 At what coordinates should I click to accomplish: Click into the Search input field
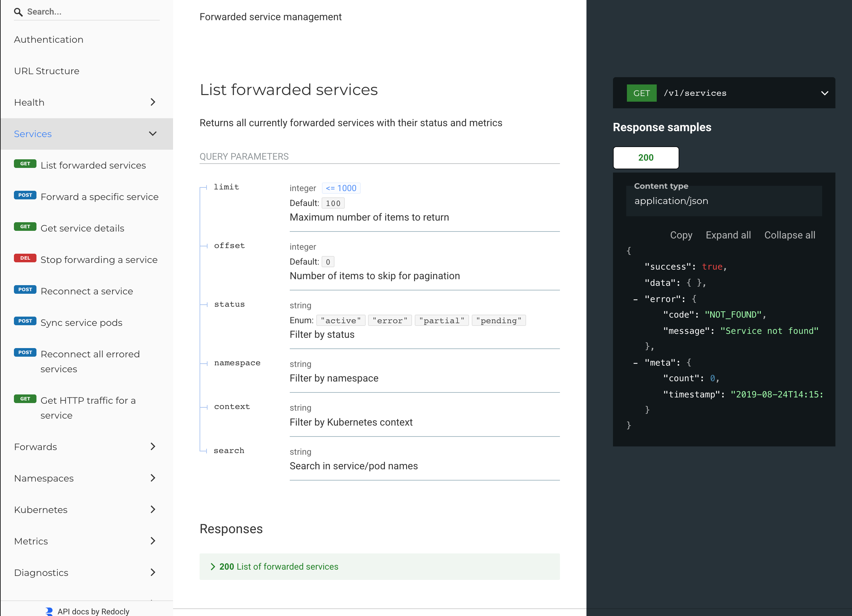coord(87,12)
